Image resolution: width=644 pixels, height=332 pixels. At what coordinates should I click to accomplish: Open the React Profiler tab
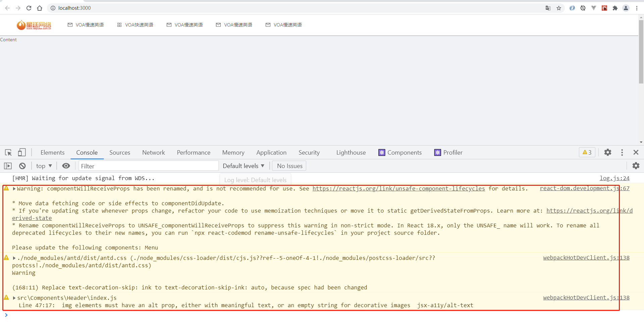448,153
